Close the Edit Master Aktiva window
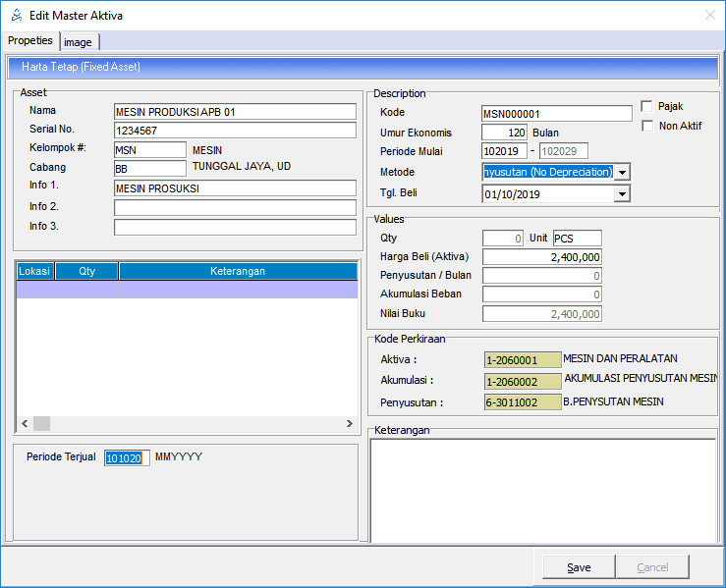Screen dimensions: 726x588 (x=709, y=16)
